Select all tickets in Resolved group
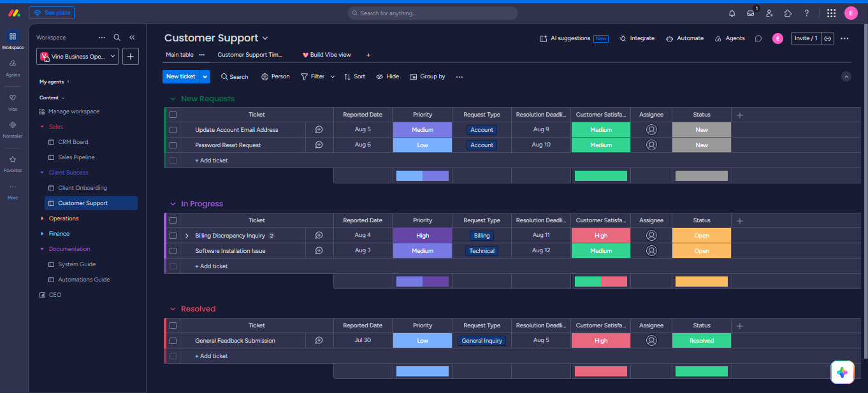The height and width of the screenshot is (393, 868). click(x=173, y=325)
